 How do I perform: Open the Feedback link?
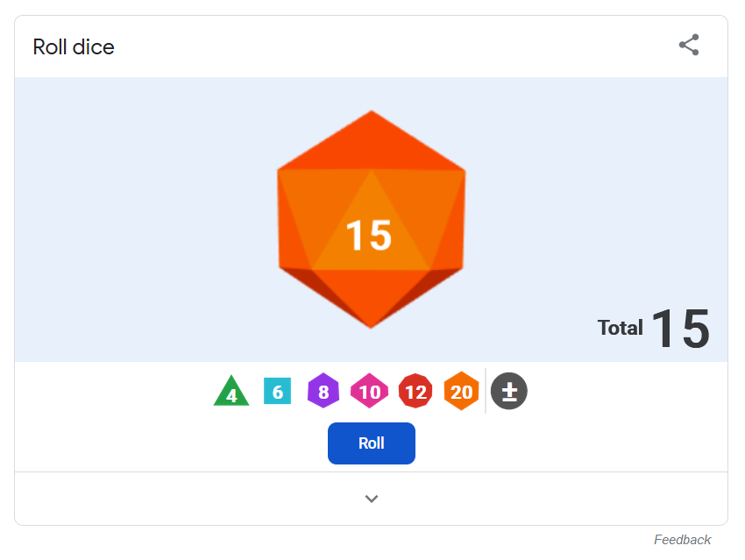(682, 540)
